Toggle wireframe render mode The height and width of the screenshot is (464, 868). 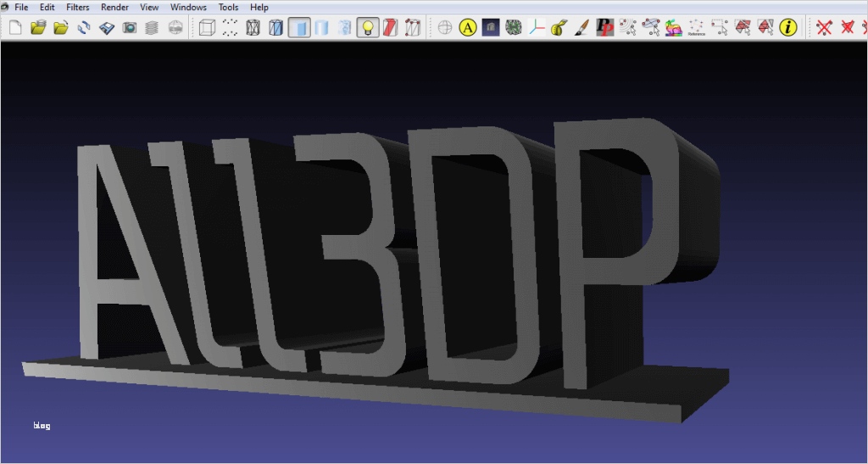pyautogui.click(x=253, y=27)
